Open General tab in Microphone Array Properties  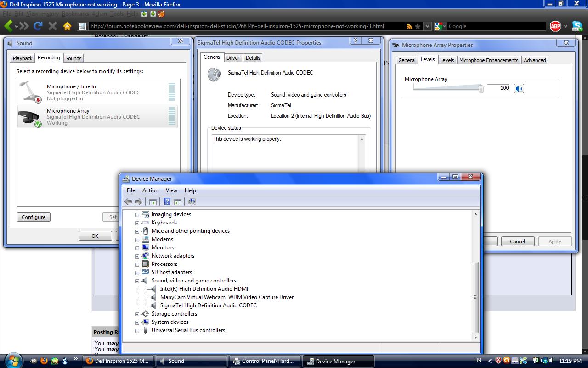[x=407, y=60]
